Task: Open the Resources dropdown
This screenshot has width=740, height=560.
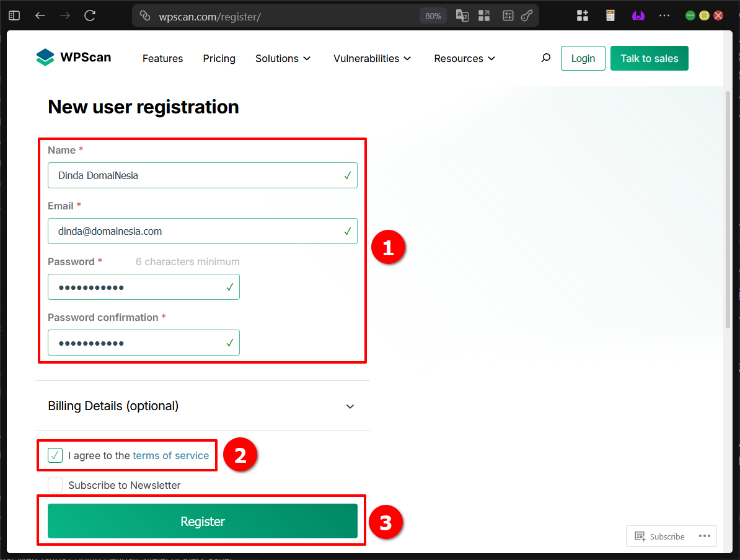Action: tap(464, 58)
